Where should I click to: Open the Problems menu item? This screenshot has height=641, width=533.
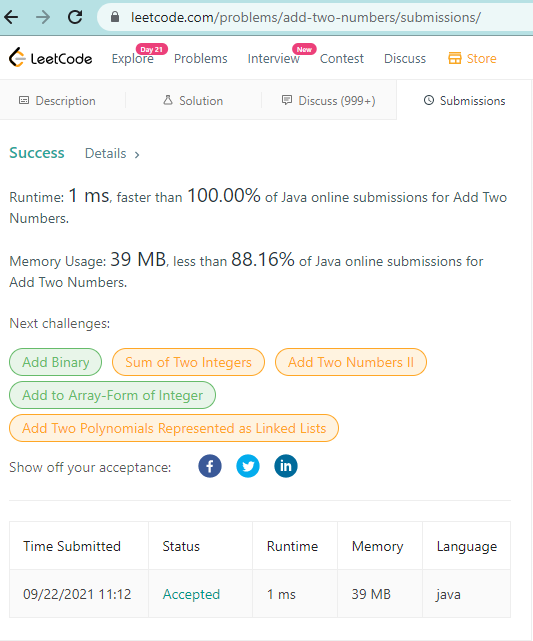201,58
